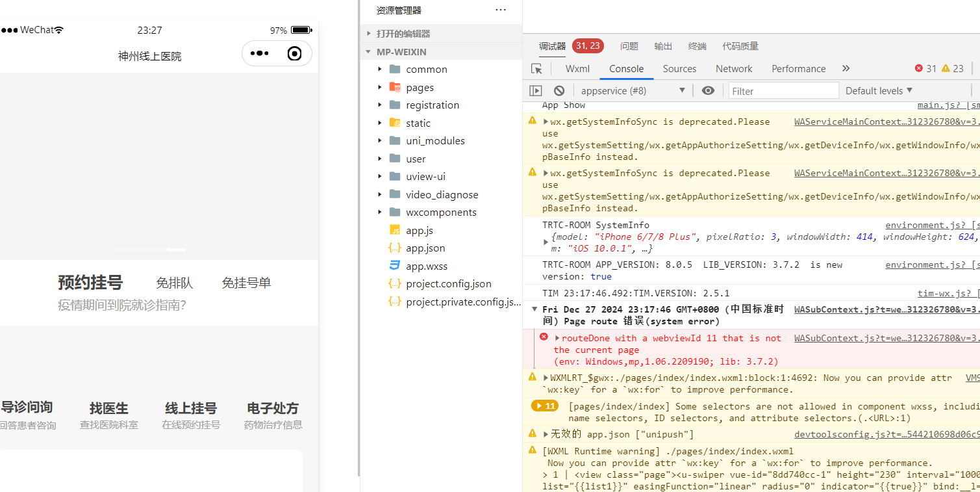980x492 pixels.
Task: Expand the user folder
Action: (x=380, y=159)
